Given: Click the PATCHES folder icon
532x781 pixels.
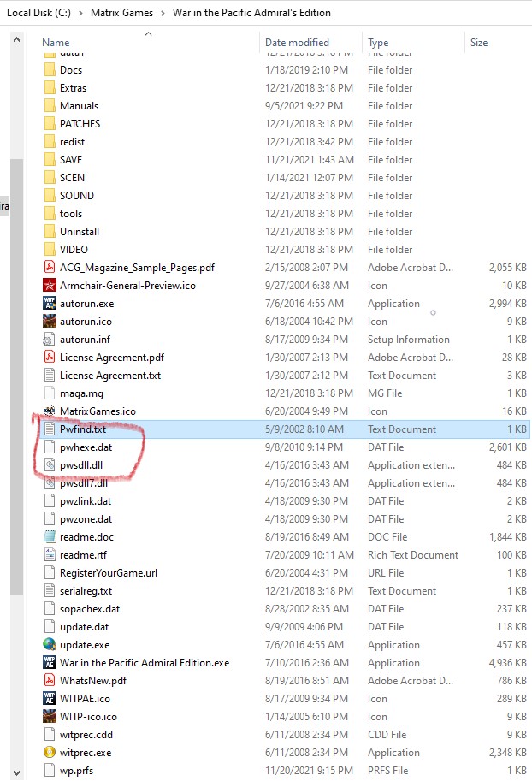Looking at the screenshot, I should coord(50,123).
